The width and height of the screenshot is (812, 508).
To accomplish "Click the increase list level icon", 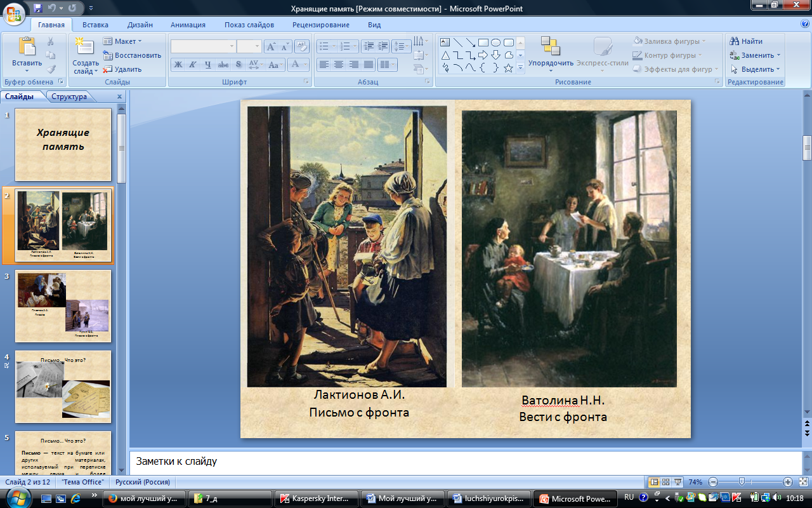I will point(383,46).
